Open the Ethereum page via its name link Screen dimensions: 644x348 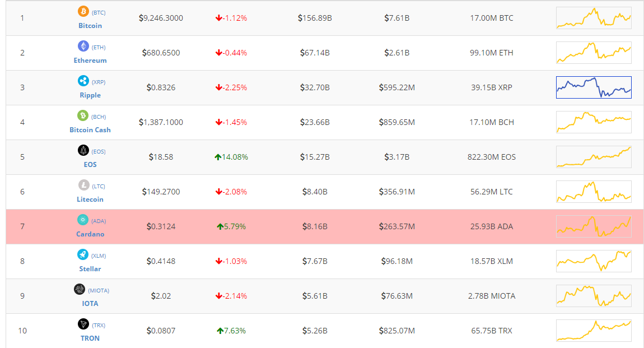click(90, 61)
